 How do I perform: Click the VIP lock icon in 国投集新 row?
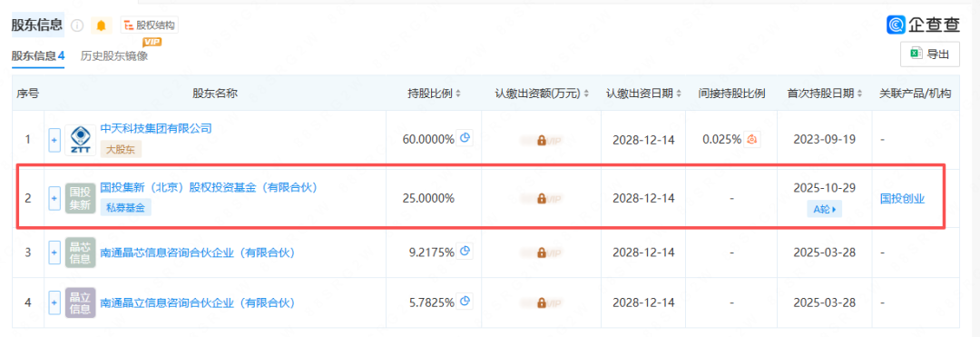[542, 199]
